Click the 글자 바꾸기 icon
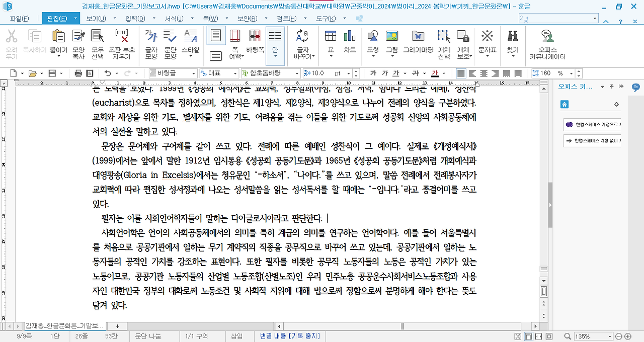The image size is (644, 342). click(x=302, y=36)
